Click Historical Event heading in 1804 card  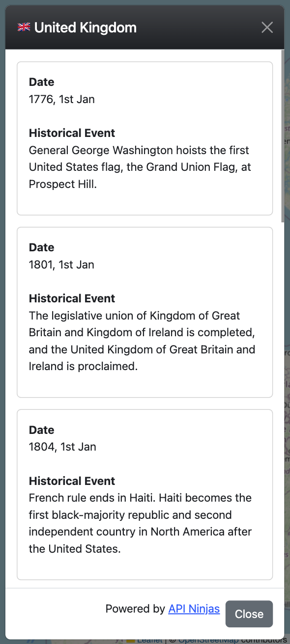72,481
